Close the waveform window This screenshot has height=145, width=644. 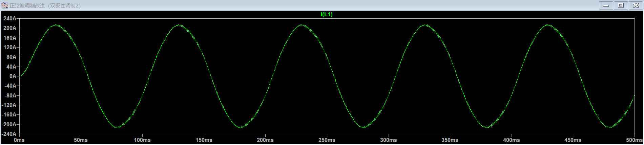[x=636, y=5]
